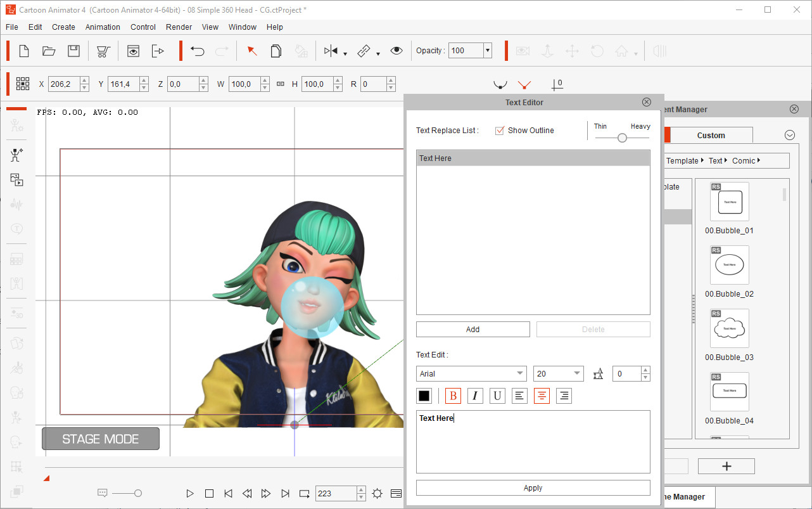The image size is (812, 509).
Task: Click the Save project disk icon
Action: [74, 51]
